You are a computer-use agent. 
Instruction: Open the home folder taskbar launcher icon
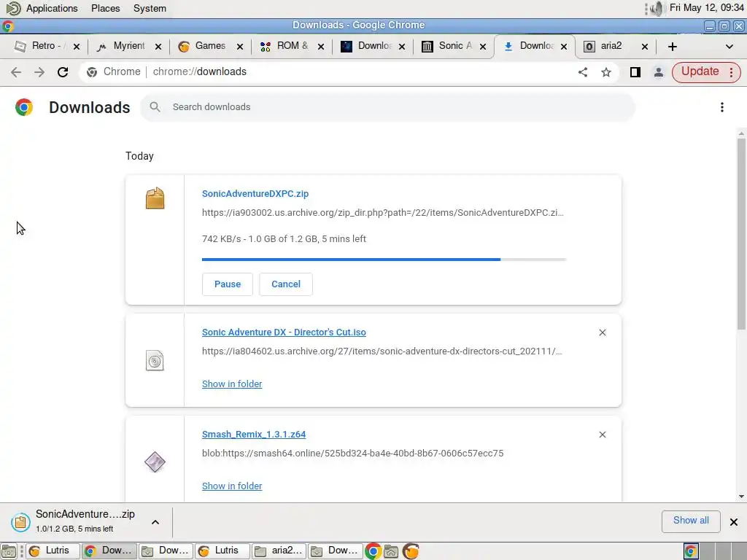(x=391, y=551)
